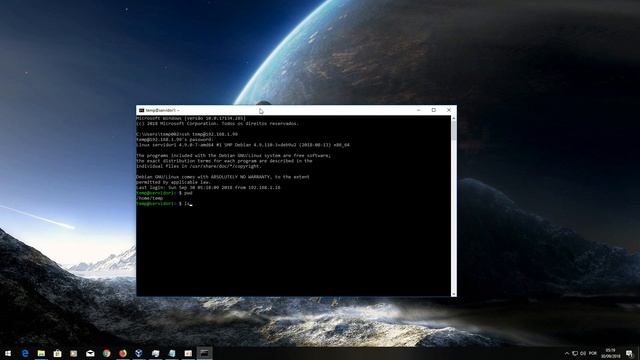Open the volume tray icon
The height and width of the screenshot is (360, 640).
583,353
